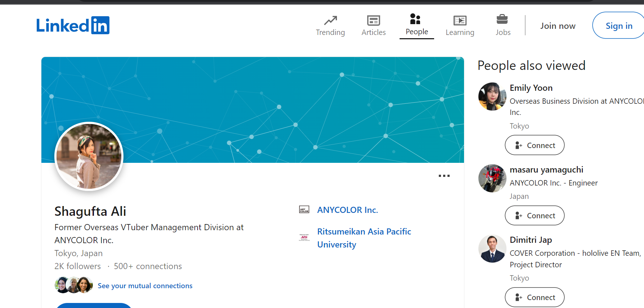Open the Learning section

point(460,26)
